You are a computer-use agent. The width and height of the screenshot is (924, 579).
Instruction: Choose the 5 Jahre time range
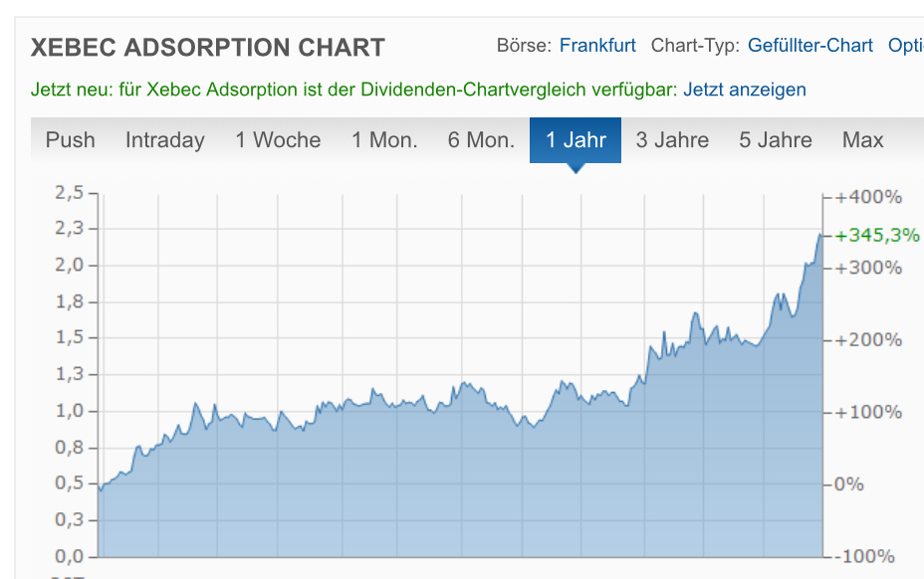coord(775,140)
